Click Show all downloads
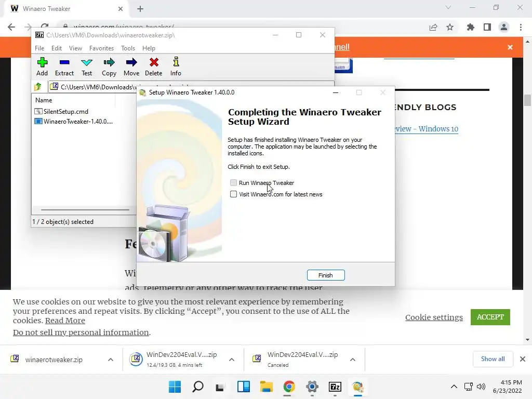The image size is (532, 399). (x=493, y=359)
